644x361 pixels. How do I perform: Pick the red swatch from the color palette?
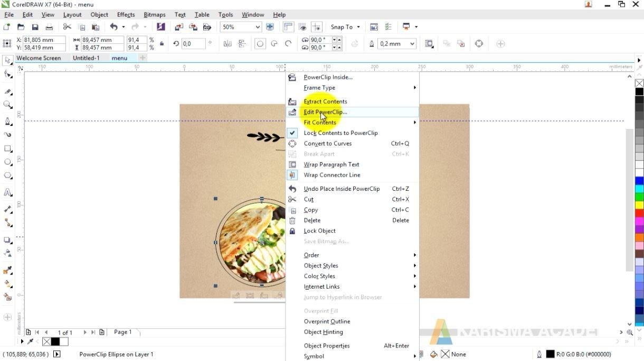(x=639, y=213)
